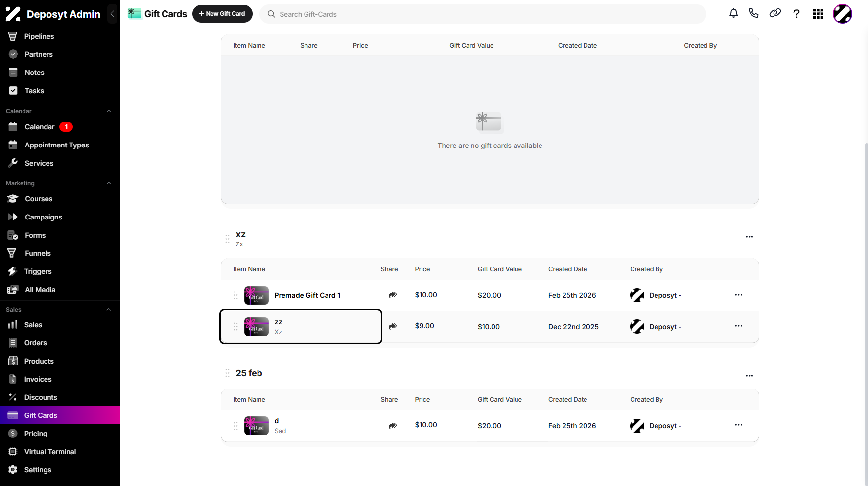Viewport: 868px width, 486px height.
Task: Share the Premade Gift Card 1 item
Action: (x=393, y=295)
